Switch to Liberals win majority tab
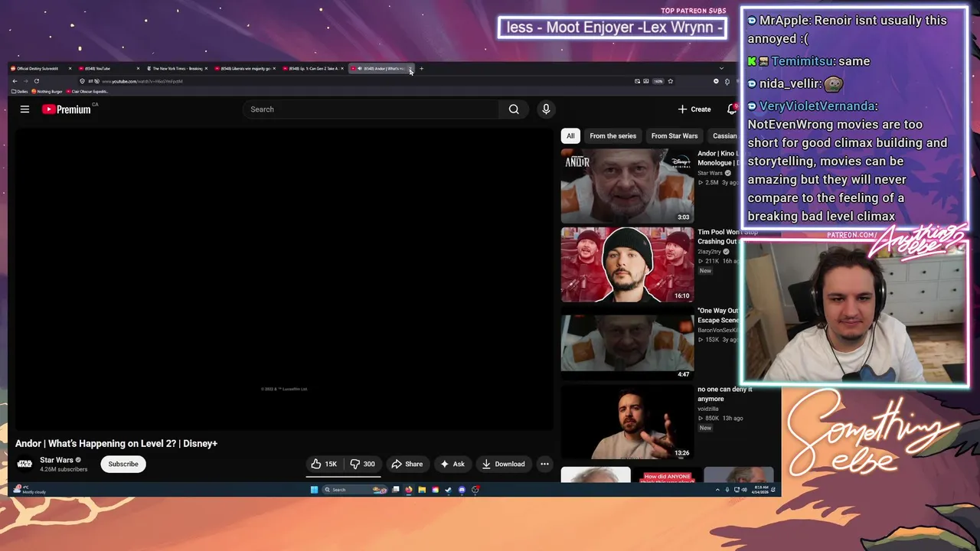Screen dimensions: 980x551 point(244,69)
